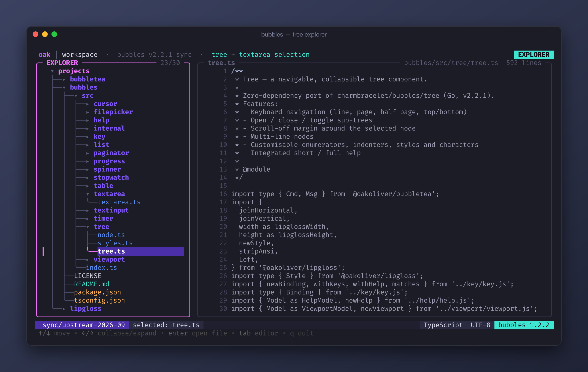Click the sync/upstream-2026-09 branch indicator
Viewport: 588px width, 372px height.
point(82,325)
